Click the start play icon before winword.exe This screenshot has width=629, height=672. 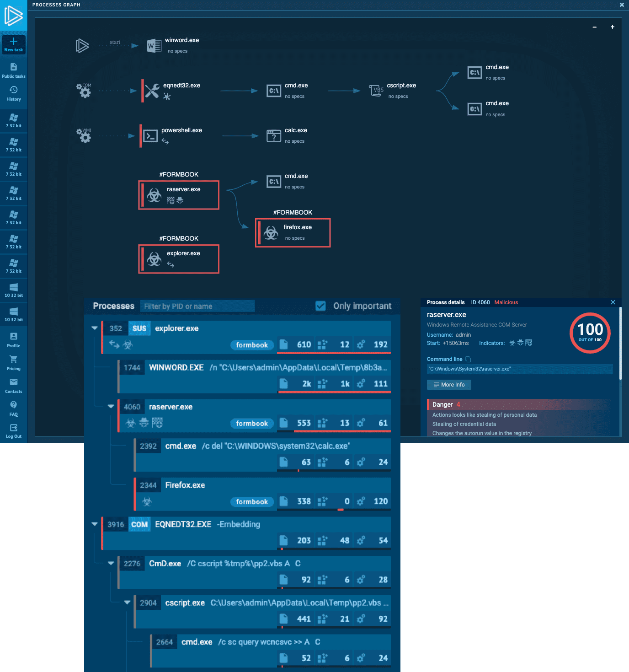point(82,45)
